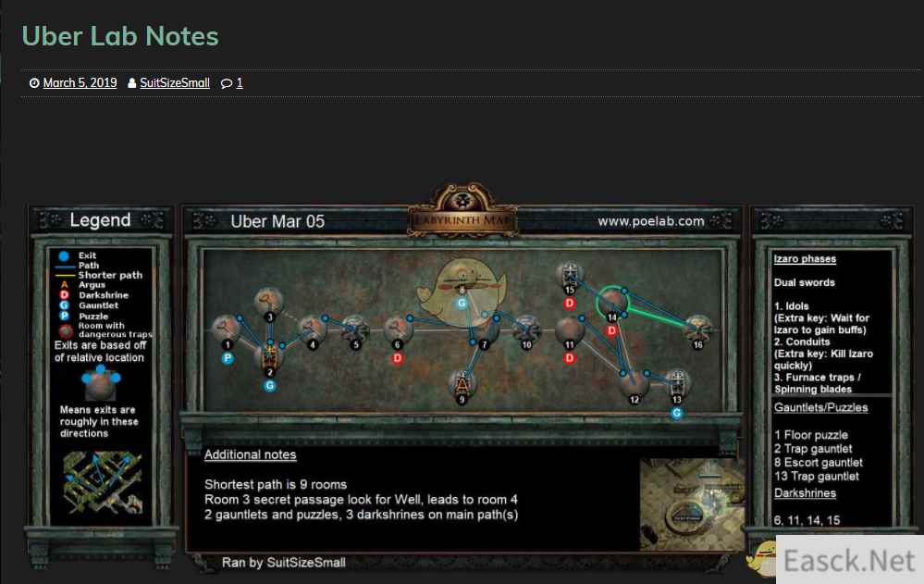This screenshot has width=924, height=584.
Task: Click the red Darkshrine marker under room 6
Action: click(x=397, y=358)
